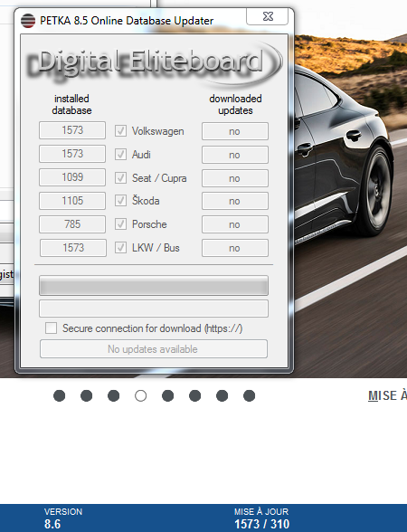Select the first carousel dot indicator
This screenshot has height=532, width=407.
point(60,395)
